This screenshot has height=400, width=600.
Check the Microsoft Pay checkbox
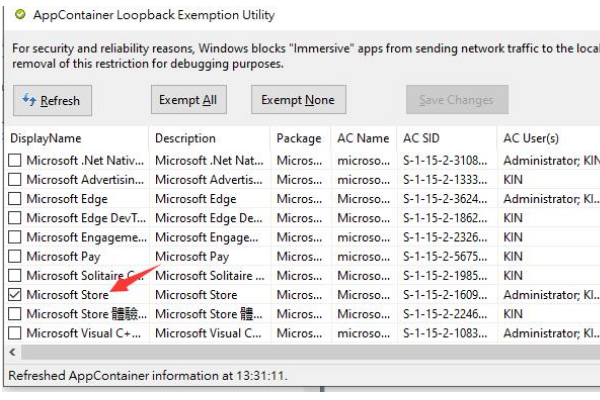[15, 256]
